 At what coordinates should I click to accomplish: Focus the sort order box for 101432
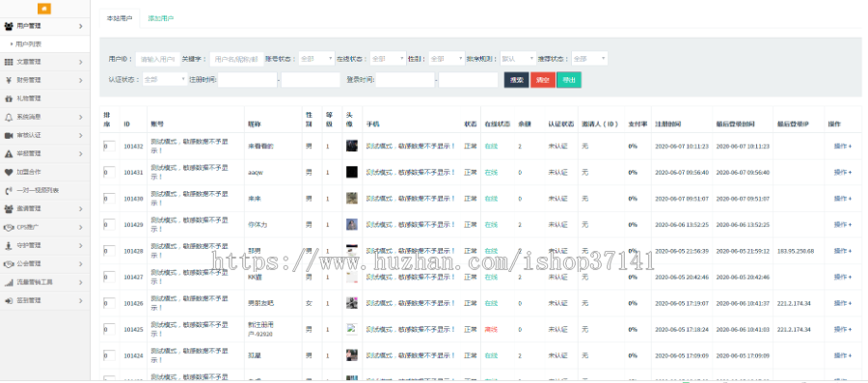(109, 146)
